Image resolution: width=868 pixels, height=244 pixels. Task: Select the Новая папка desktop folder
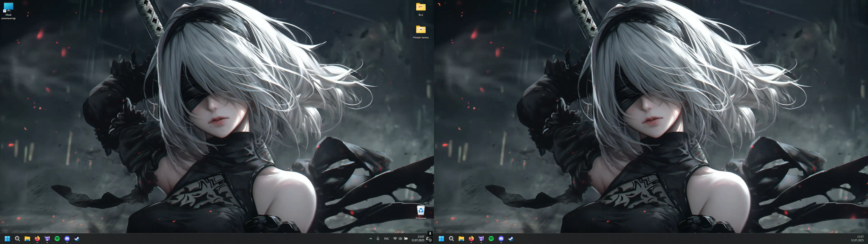pyautogui.click(x=420, y=32)
